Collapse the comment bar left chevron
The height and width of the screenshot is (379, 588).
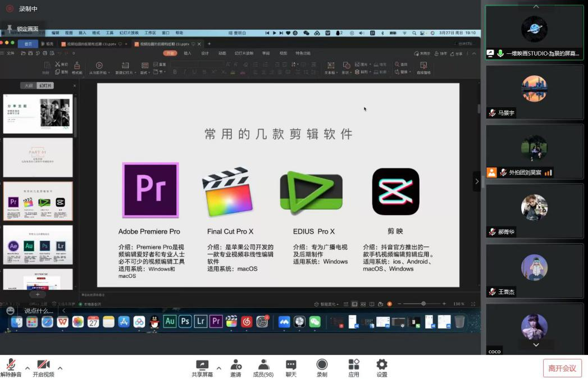64,310
